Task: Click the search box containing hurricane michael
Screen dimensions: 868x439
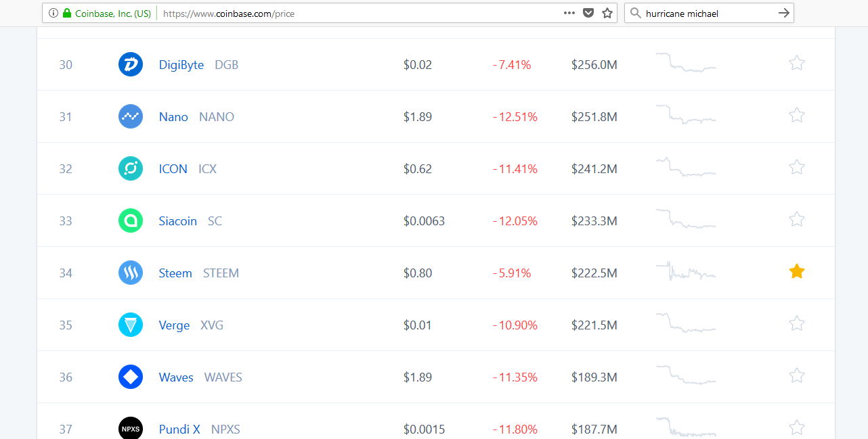Action: [708, 13]
